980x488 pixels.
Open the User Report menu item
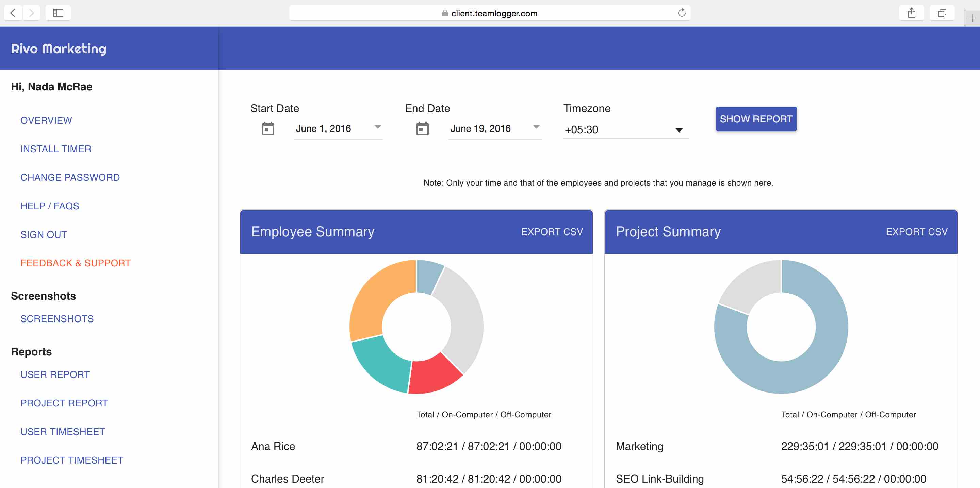(55, 374)
